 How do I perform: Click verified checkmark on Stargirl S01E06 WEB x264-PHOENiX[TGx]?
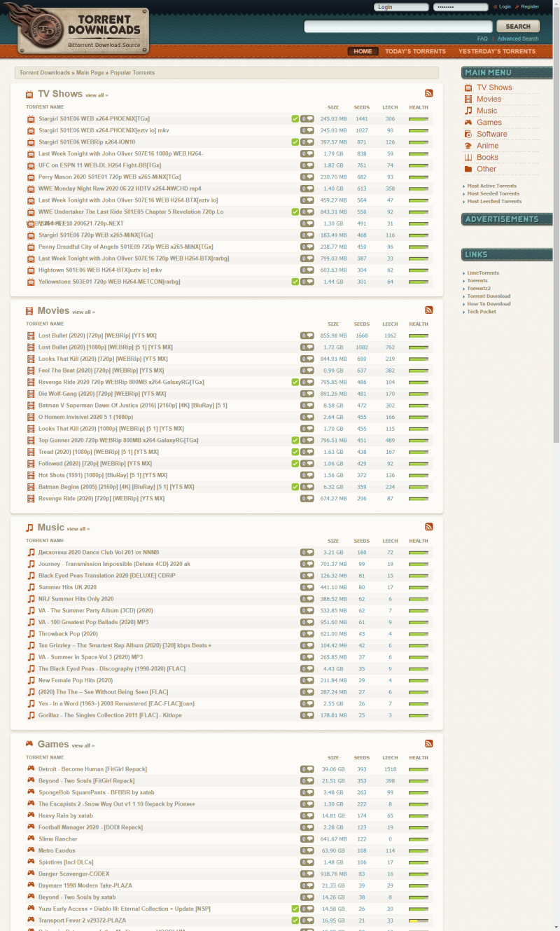pyautogui.click(x=295, y=119)
